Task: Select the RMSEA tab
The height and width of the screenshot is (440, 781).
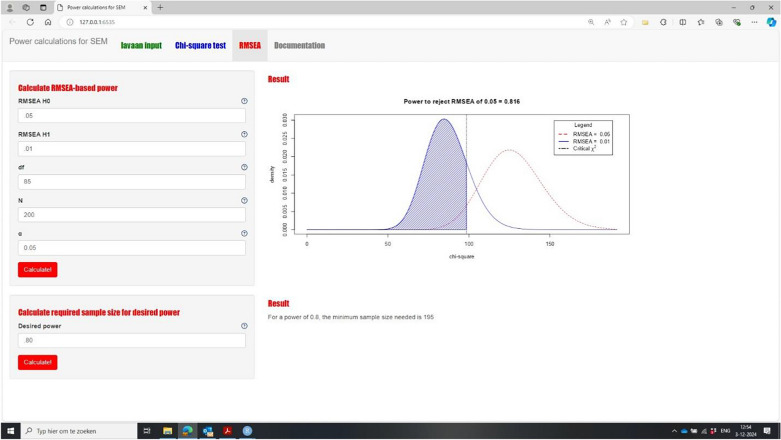Action: pyautogui.click(x=250, y=45)
